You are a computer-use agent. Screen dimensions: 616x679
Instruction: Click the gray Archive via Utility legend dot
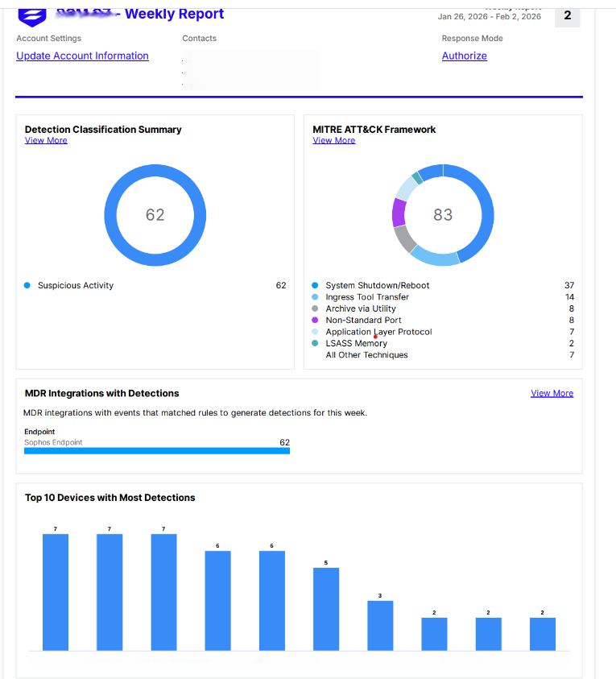tap(315, 308)
